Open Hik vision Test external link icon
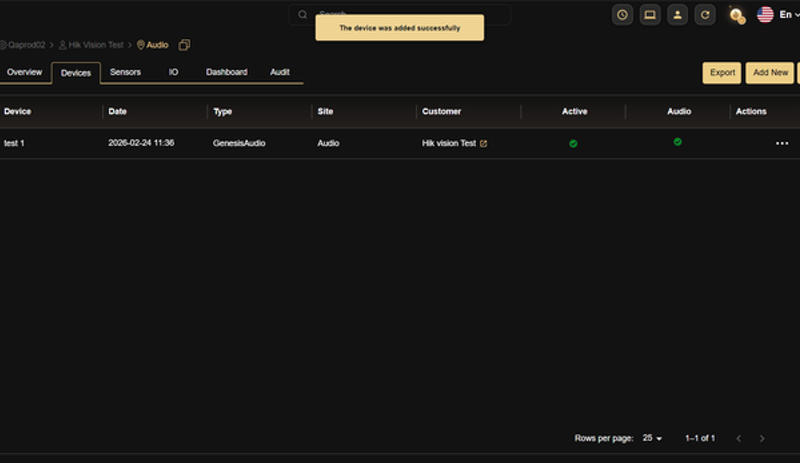Viewport: 800px width, 463px height. click(x=483, y=143)
